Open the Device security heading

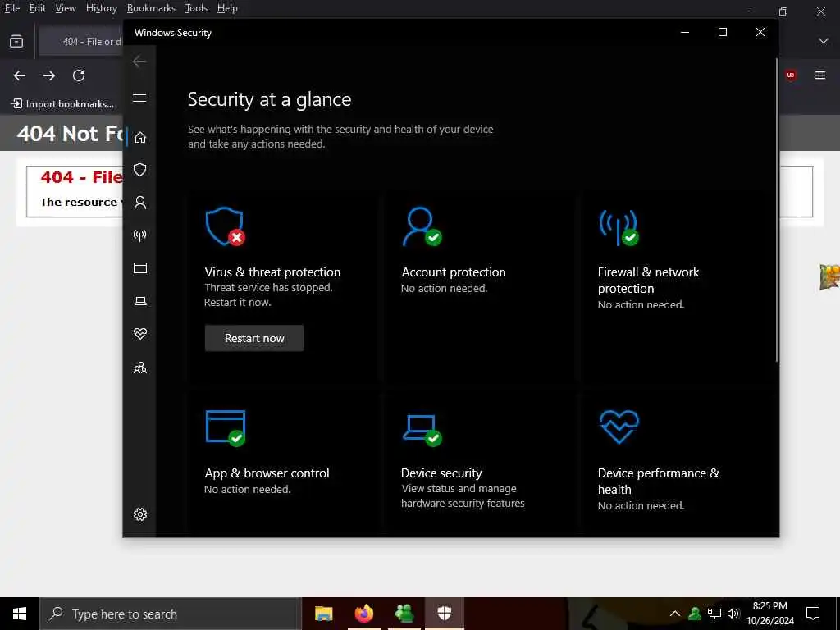(x=441, y=473)
